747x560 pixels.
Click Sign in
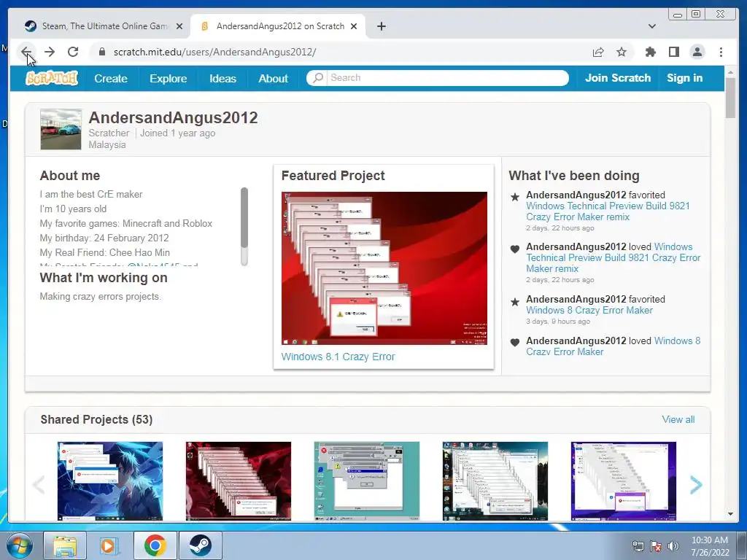pos(684,78)
